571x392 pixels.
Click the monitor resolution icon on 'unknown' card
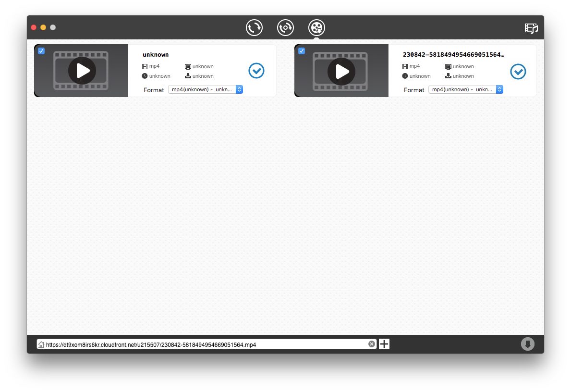(188, 67)
